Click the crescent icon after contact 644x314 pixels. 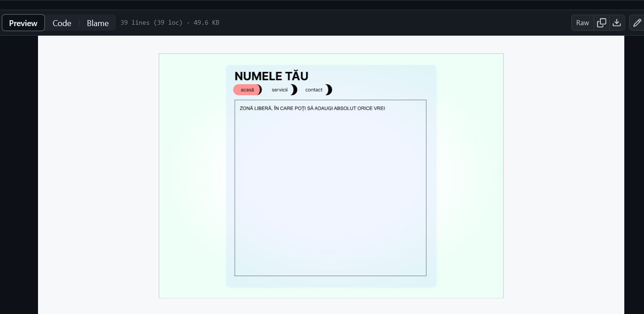328,90
